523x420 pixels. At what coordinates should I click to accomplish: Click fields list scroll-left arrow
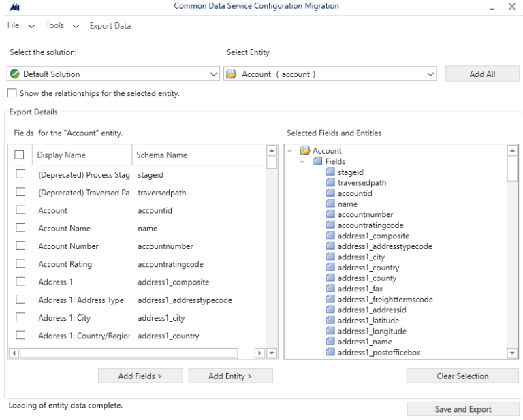click(x=14, y=353)
